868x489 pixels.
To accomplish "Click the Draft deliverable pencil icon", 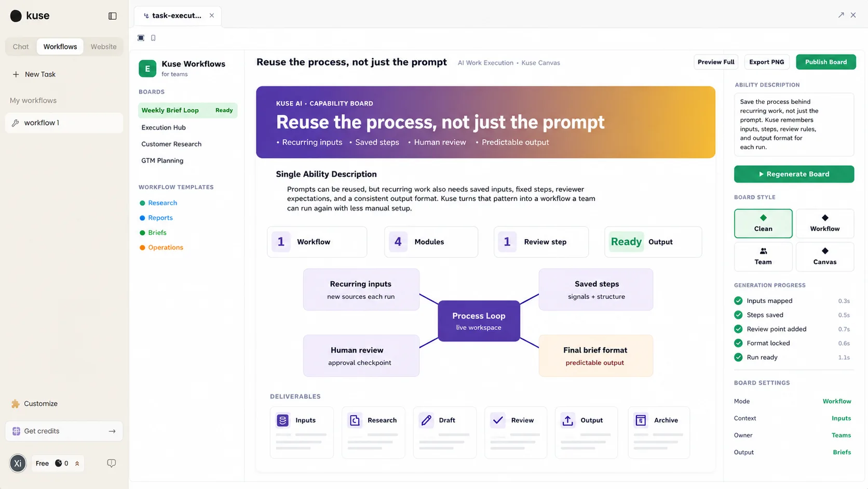I will [426, 420].
